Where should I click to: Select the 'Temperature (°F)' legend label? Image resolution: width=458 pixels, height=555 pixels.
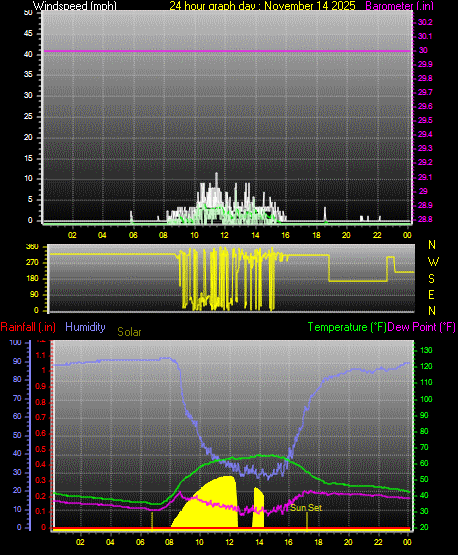click(347, 327)
